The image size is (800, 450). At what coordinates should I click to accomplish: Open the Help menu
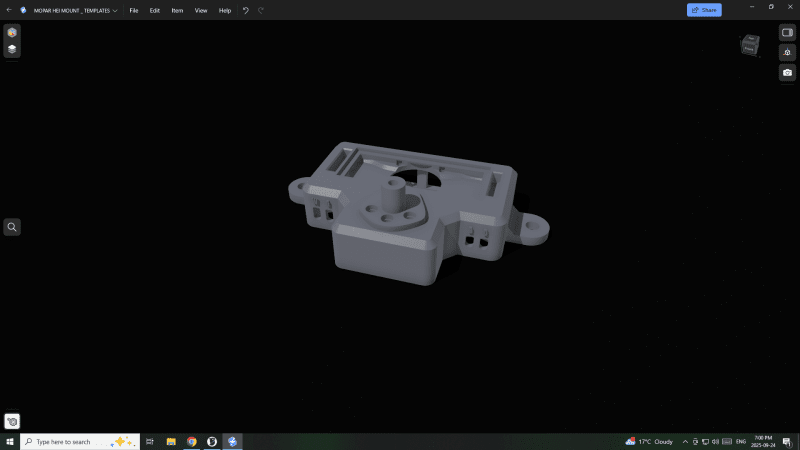225,10
